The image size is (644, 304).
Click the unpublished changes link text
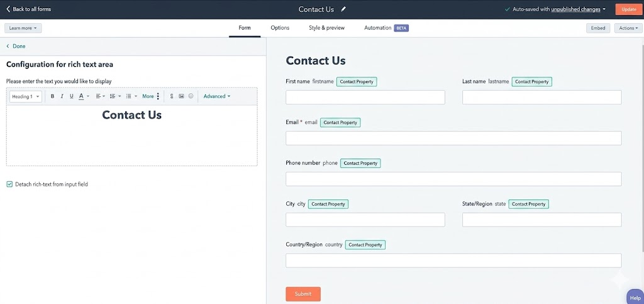pyautogui.click(x=576, y=9)
